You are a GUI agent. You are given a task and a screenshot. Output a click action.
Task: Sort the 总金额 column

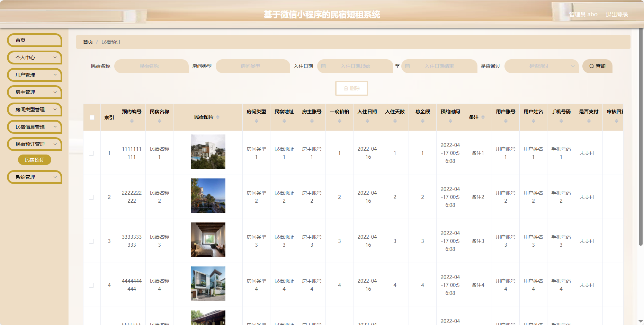pyautogui.click(x=422, y=121)
